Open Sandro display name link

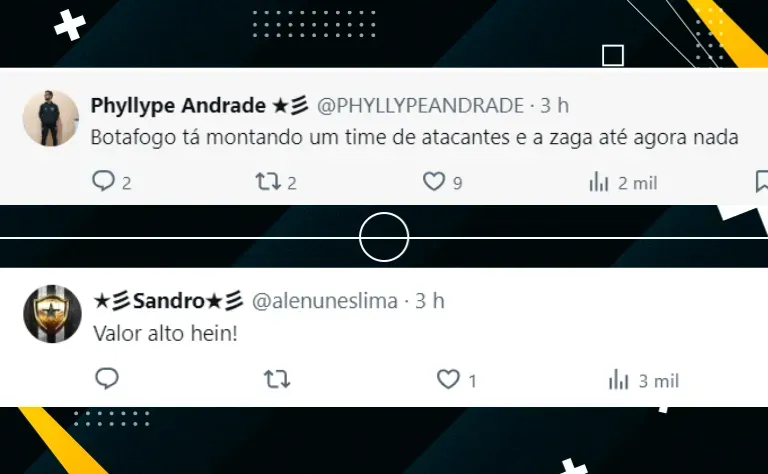click(168, 301)
